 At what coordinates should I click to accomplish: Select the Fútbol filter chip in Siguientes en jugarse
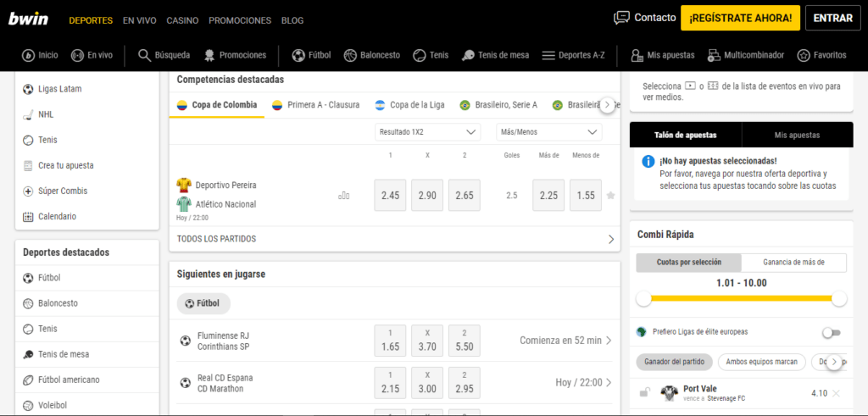pyautogui.click(x=203, y=303)
